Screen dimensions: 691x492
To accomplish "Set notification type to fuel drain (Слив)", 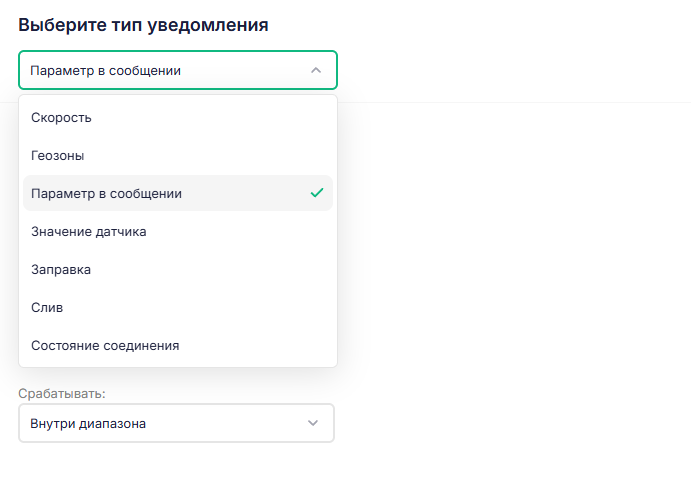I will pos(178,307).
